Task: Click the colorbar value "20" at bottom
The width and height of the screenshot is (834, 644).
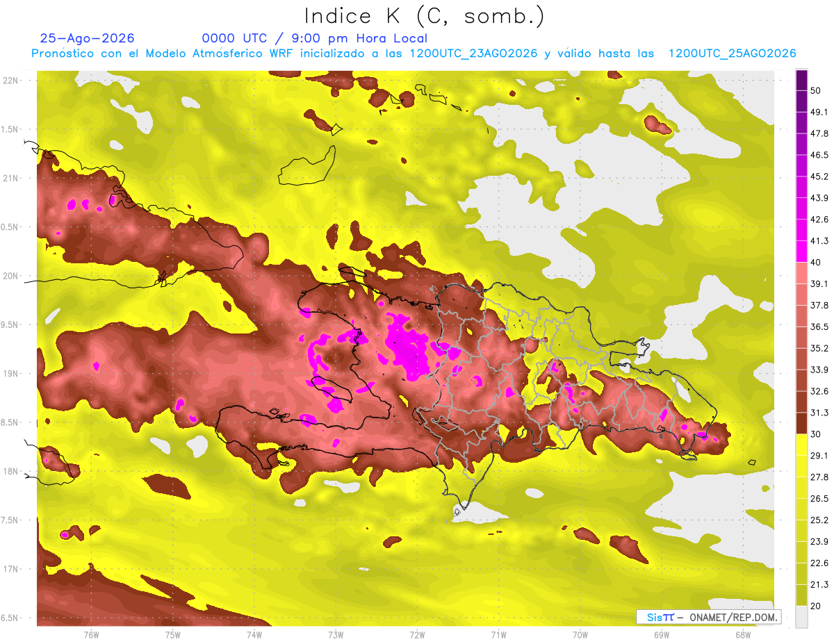Action: tap(816, 606)
